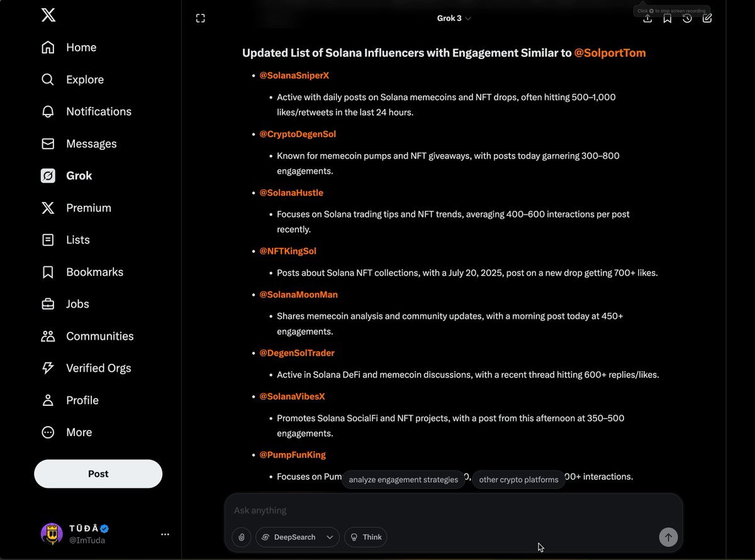Open the Jobs briefcase icon
Screen dimensions: 755x560
pos(48,304)
